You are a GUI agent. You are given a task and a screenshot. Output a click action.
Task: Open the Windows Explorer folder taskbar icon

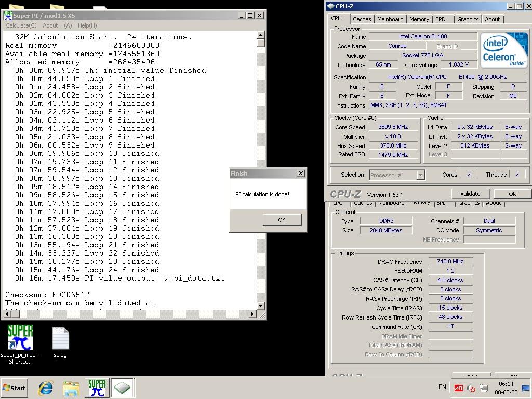pyautogui.click(x=71, y=388)
